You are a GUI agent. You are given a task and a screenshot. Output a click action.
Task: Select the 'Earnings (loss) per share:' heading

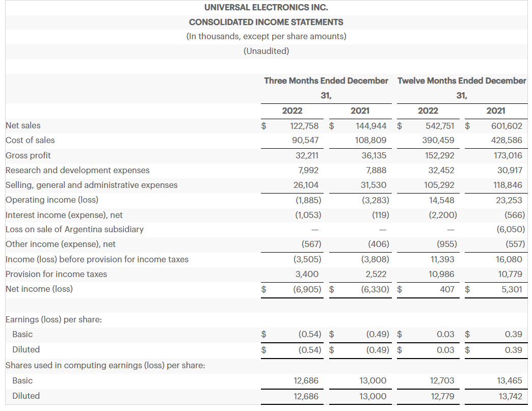54,319
